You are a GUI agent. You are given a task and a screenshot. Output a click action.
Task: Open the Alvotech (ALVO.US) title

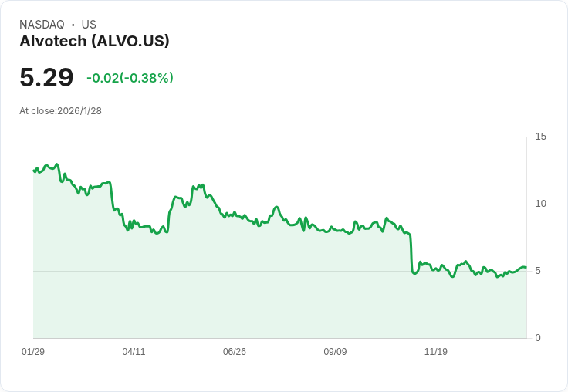coord(94,41)
